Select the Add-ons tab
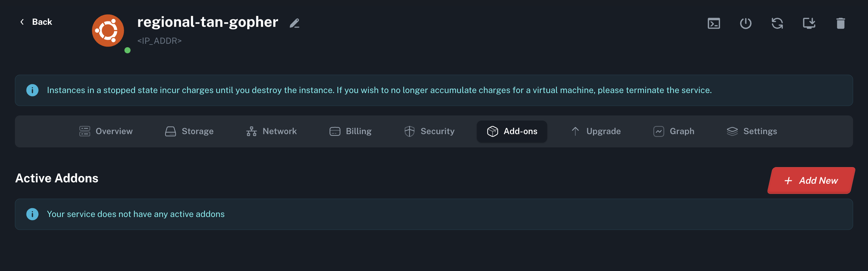This screenshot has height=271, width=868. (512, 131)
